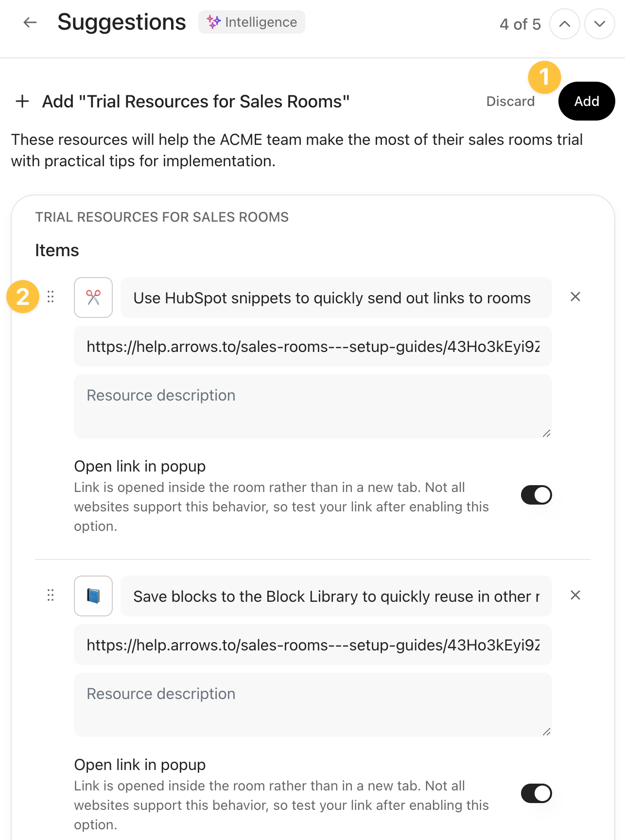Click the HubSpot snippets title field

335,297
